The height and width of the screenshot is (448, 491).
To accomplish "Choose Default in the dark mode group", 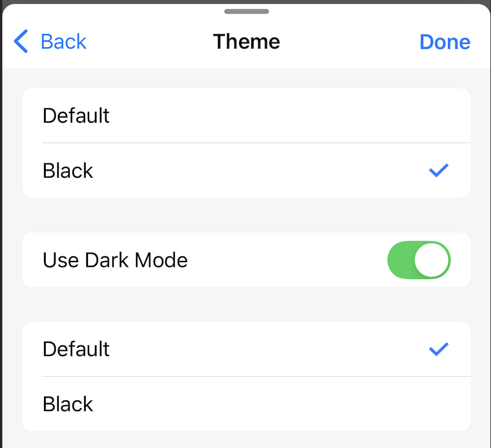I will 76,349.
